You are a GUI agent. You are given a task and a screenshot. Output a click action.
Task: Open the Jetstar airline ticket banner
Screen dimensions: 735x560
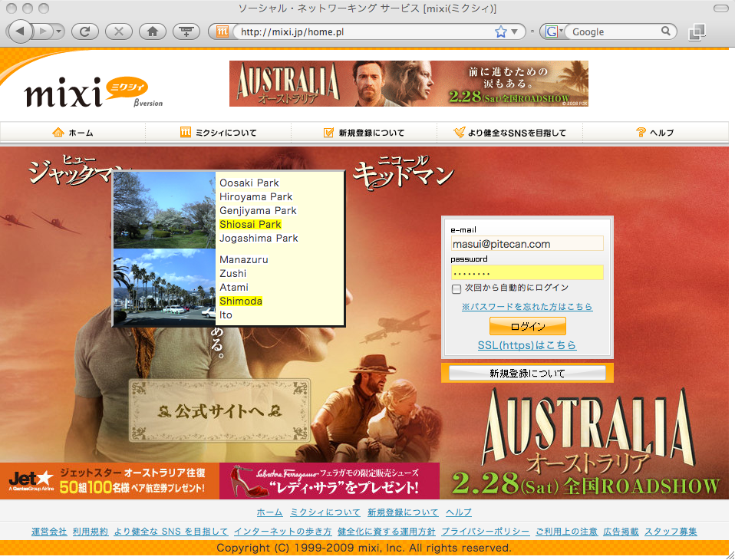[x=110, y=481]
